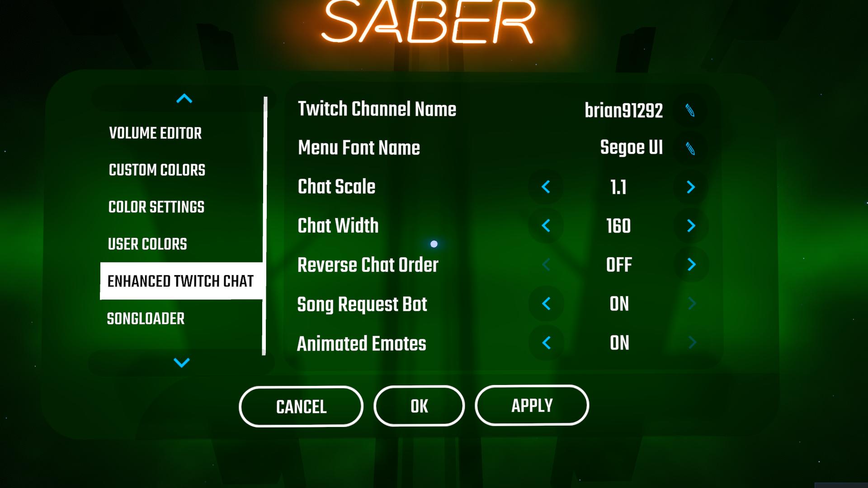Select SONGLOADER menu item

[x=146, y=318]
